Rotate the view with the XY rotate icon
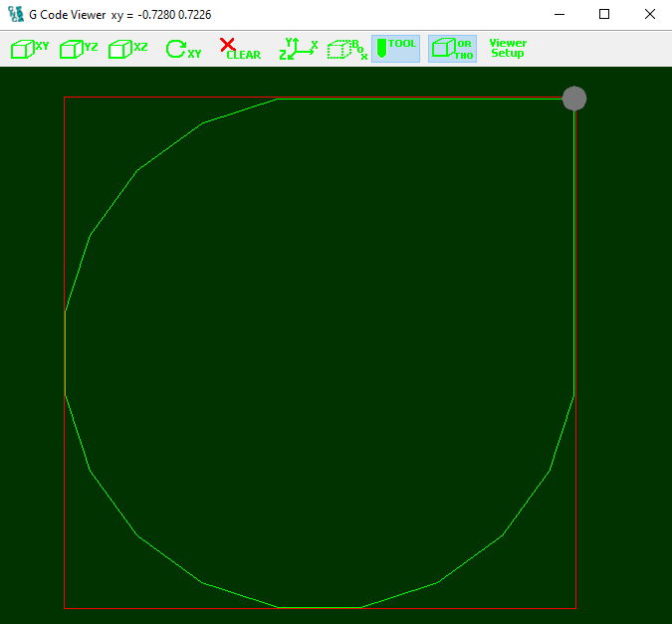Viewport: 672px width, 624px height. click(183, 49)
